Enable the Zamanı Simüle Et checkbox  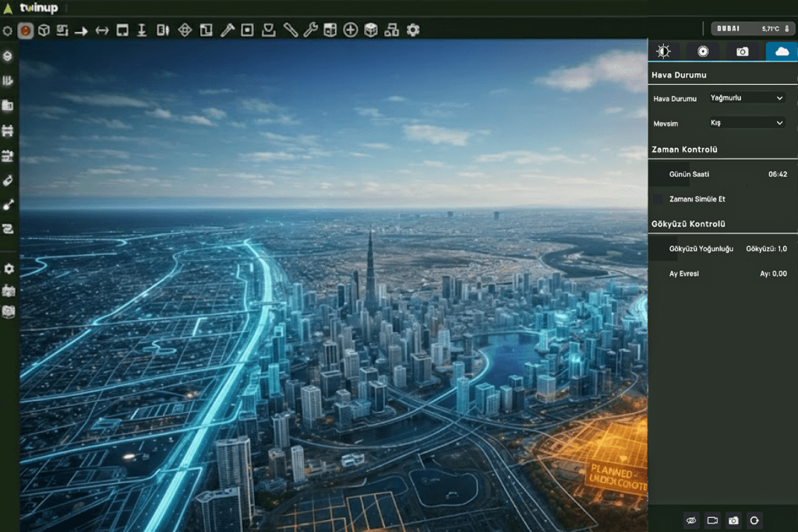659,199
